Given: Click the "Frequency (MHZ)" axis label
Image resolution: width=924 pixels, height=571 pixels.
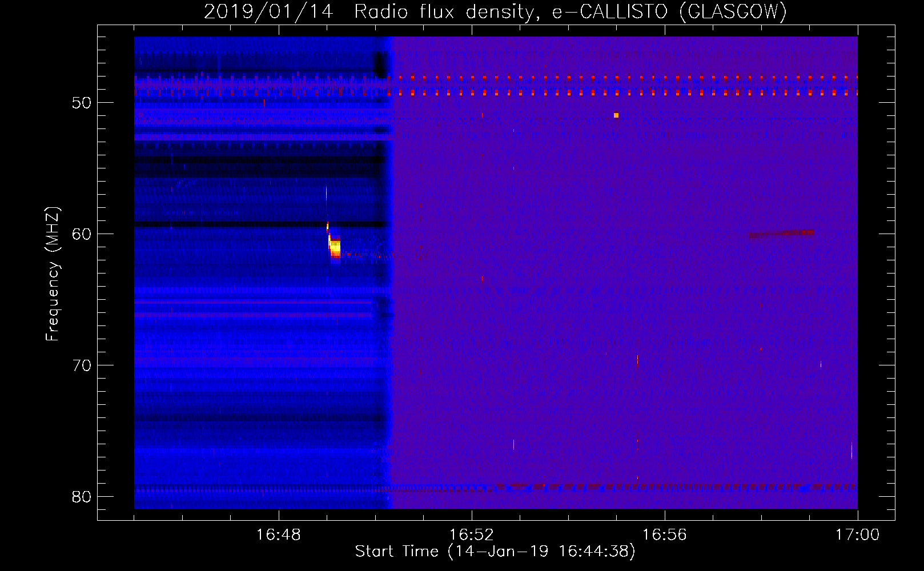Looking at the screenshot, I should coord(53,274).
